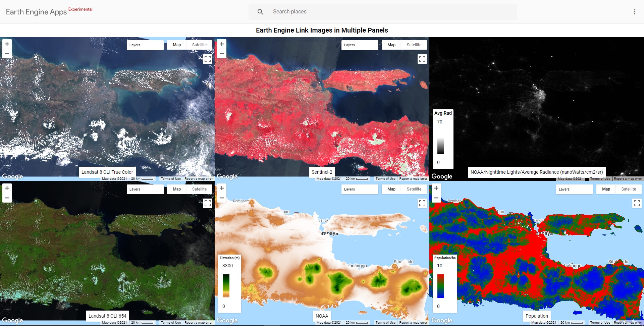Click Google logo in Nighttime Lights panel
Image resolution: width=644 pixels, height=326 pixels.
(x=442, y=176)
